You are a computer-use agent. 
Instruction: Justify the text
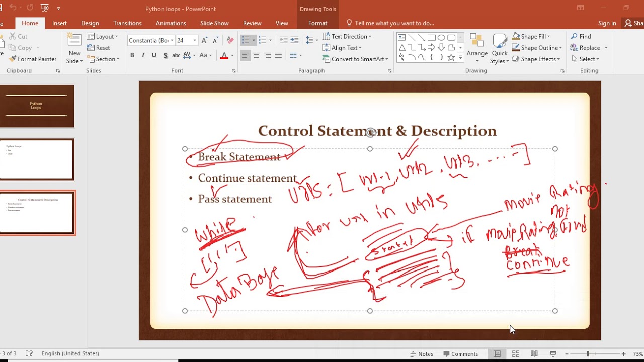tap(278, 55)
